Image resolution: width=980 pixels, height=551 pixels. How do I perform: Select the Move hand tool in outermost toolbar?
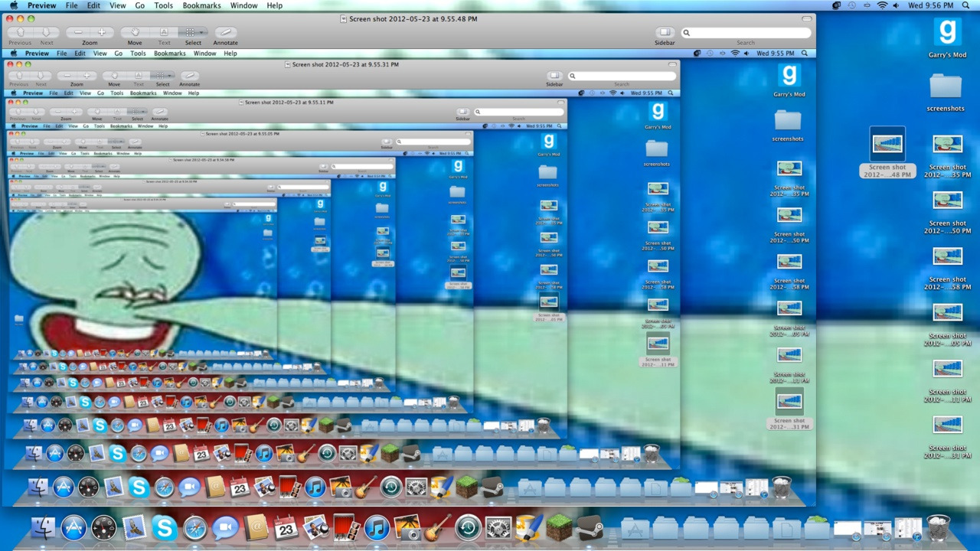[135, 32]
